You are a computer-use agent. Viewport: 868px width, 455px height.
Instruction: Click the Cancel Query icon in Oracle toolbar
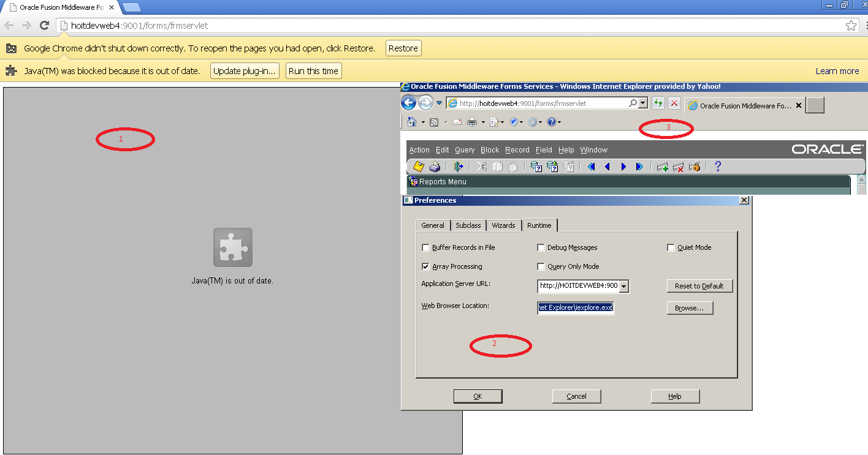pyautogui.click(x=568, y=167)
